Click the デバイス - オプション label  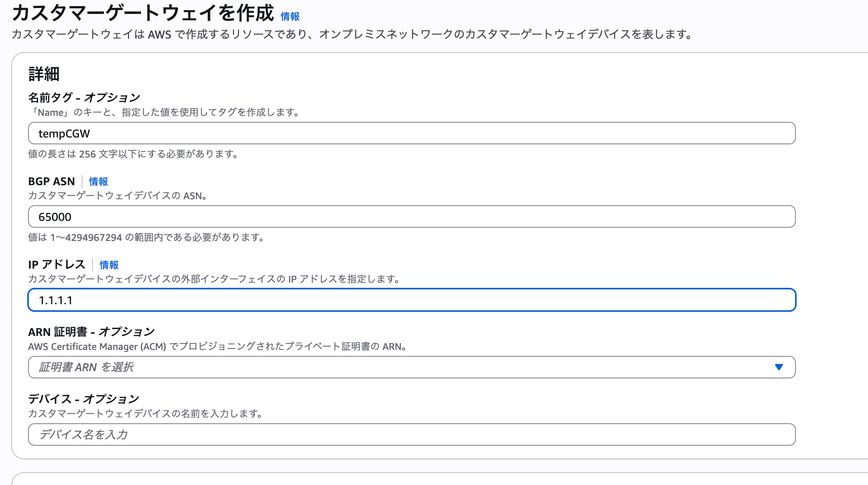[83, 398]
